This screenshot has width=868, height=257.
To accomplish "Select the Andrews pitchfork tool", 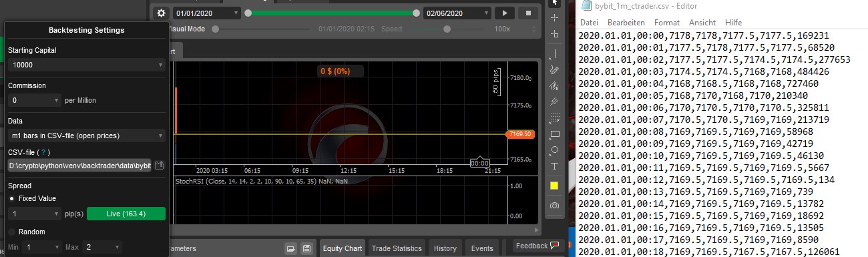I will [x=554, y=85].
